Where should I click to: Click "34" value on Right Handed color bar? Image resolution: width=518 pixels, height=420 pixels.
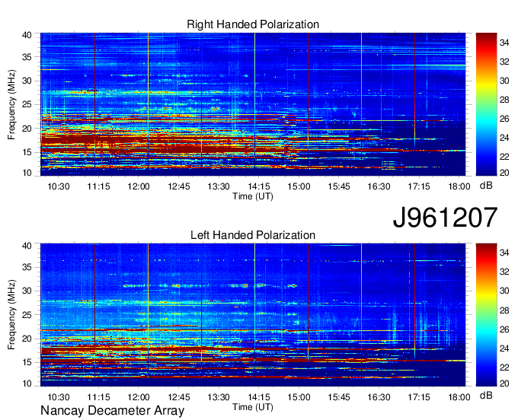point(504,43)
